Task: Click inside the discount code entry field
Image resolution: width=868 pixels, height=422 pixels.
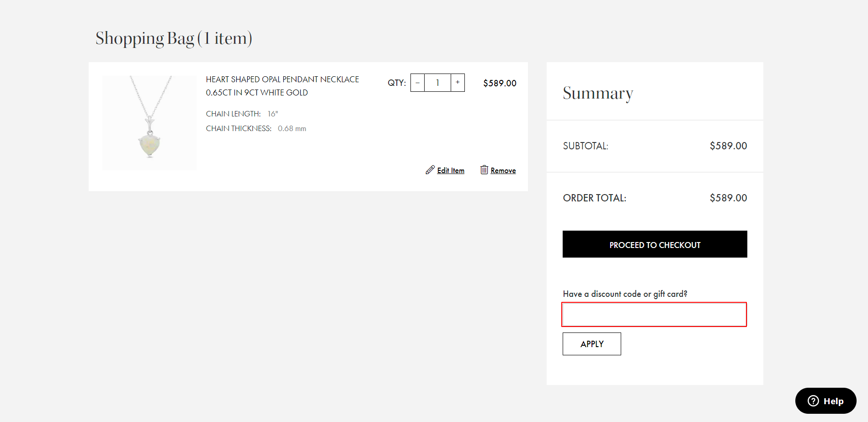Action: click(654, 314)
